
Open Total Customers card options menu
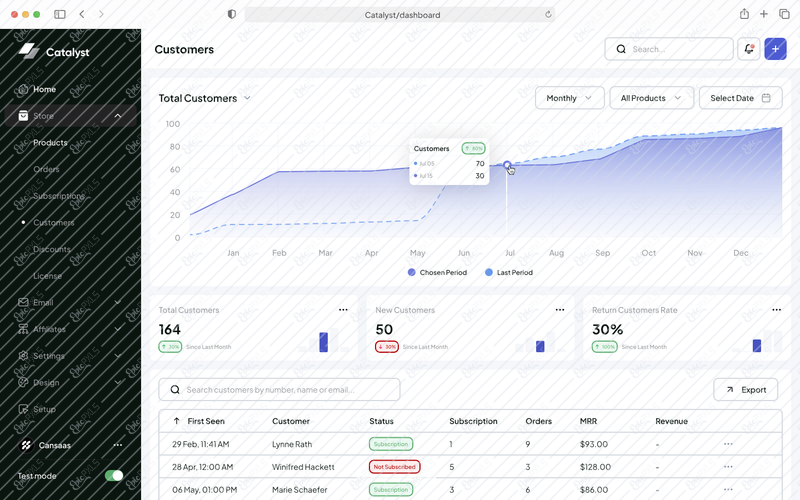(x=343, y=310)
